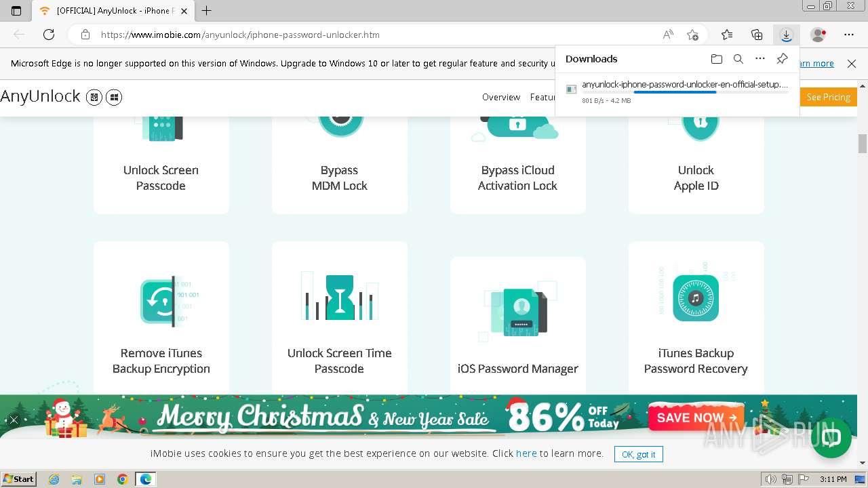Toggle the Downloads toolbar icon
Image resolution: width=868 pixels, height=488 pixels.
786,35
